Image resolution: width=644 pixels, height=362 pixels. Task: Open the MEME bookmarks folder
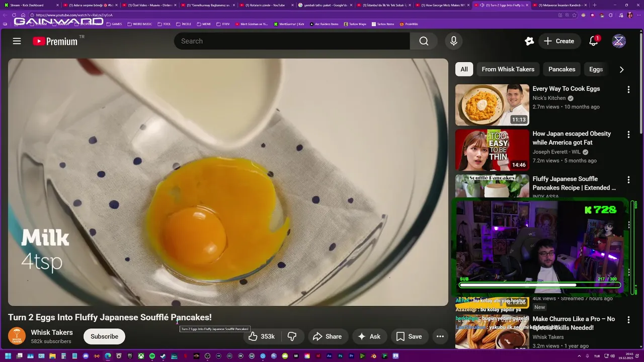click(x=204, y=24)
